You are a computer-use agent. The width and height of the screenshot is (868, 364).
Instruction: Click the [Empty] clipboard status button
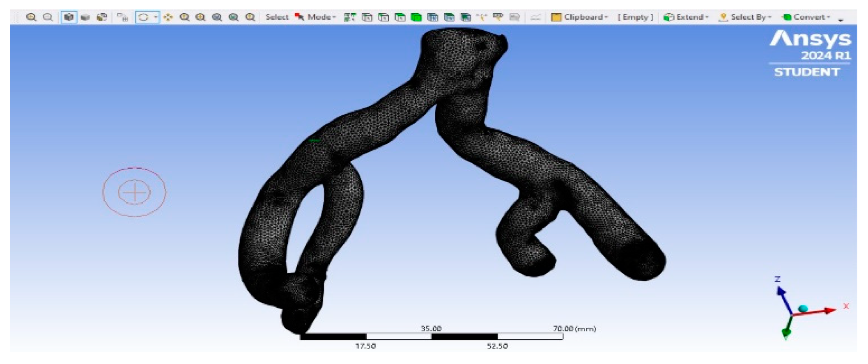pyautogui.click(x=635, y=17)
